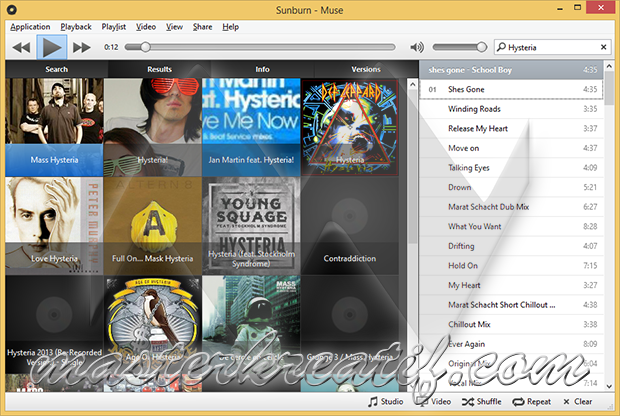Screen dimensions: 620x416
Task: Switch to Video mode in bottom bar
Action: [x=435, y=401]
